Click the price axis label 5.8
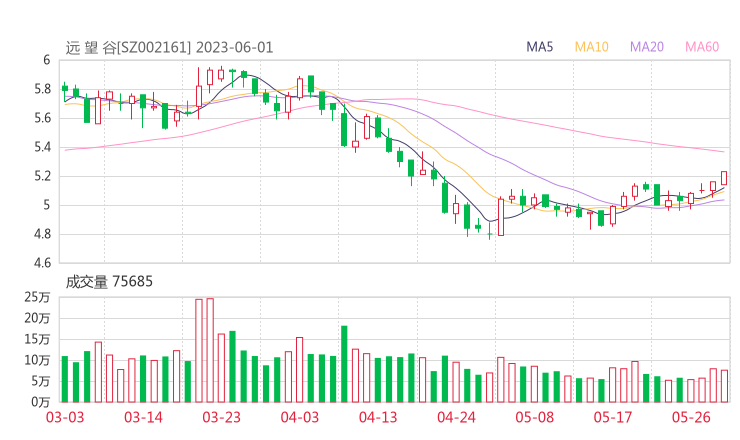Image resolution: width=740 pixels, height=440 pixels. 42,89
